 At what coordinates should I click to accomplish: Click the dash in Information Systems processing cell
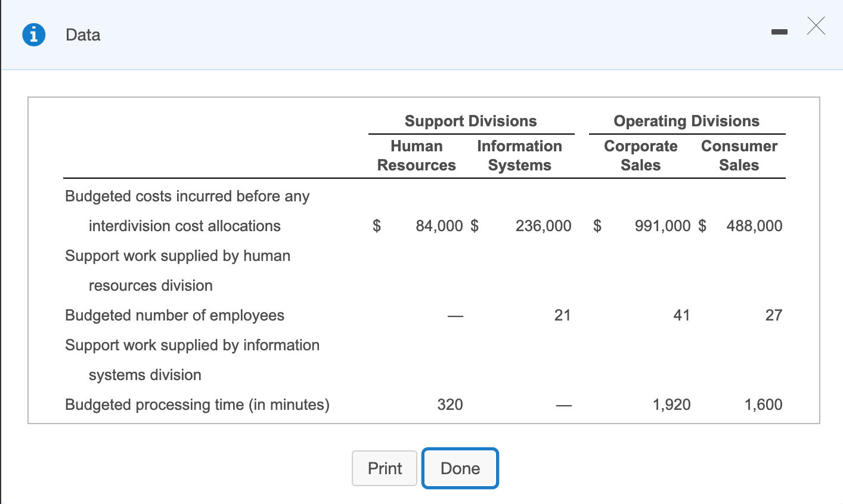[563, 406]
